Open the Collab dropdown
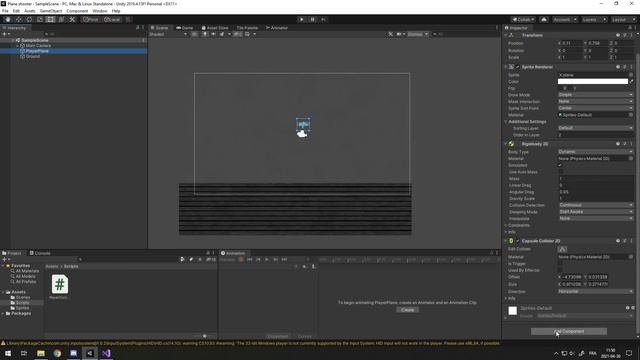The height and width of the screenshot is (360, 640). pos(524,20)
